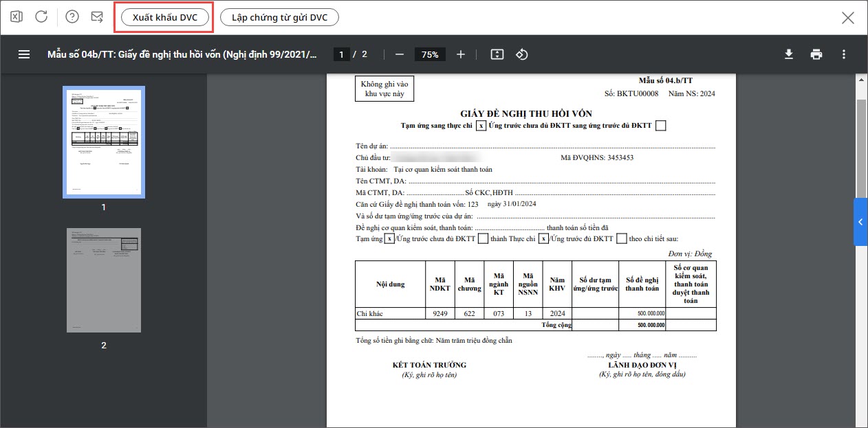The image size is (868, 428).
Task: Click Lập chứng từ gửi DVC button
Action: point(279,17)
